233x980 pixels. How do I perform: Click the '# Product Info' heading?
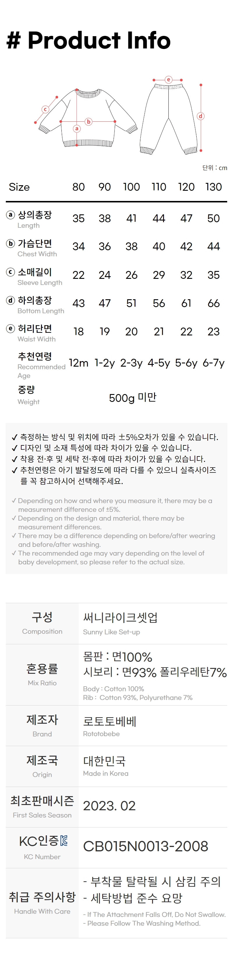coord(89,40)
